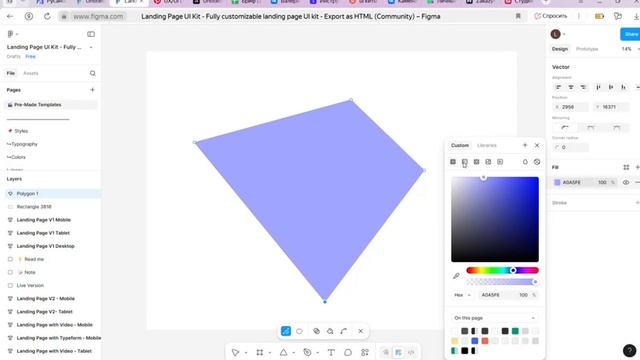Select the Pen tool in bottom toolbar
640x360 pixels.
[x=307, y=352]
